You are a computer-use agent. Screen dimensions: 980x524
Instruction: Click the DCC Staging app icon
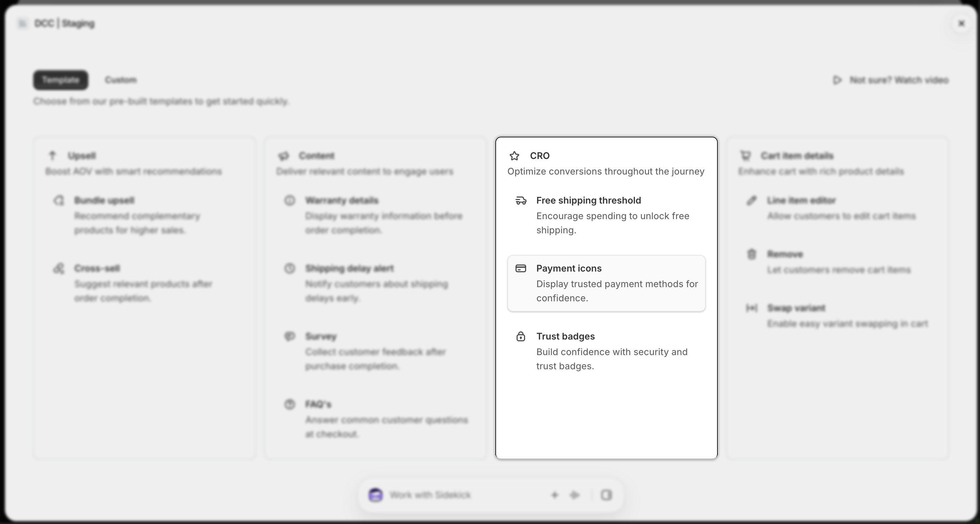[22, 24]
